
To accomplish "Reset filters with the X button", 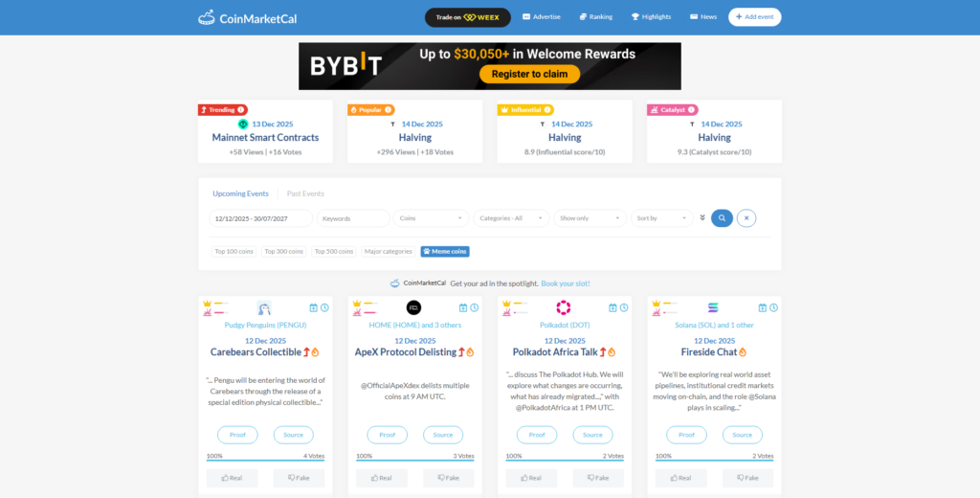I will (x=746, y=218).
